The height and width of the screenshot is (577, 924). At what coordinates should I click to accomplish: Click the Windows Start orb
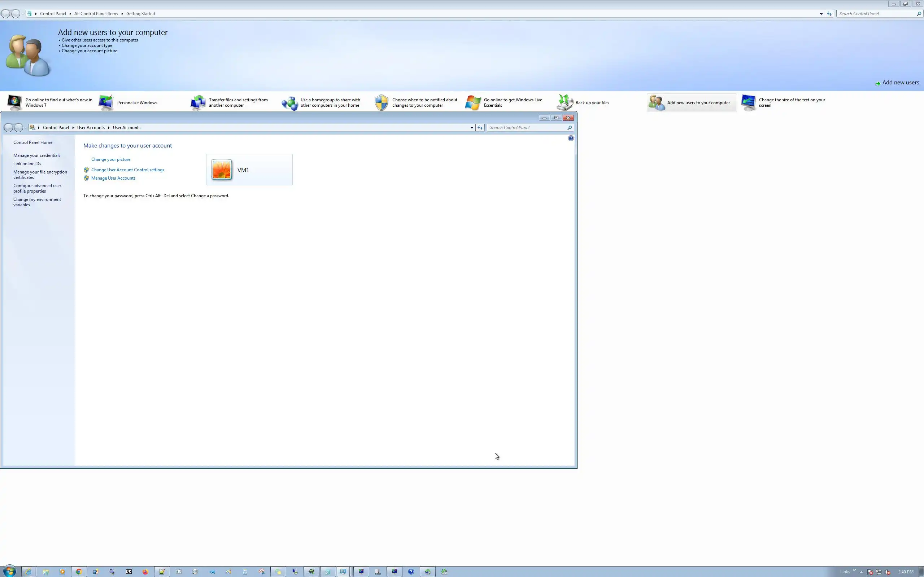pos(9,571)
